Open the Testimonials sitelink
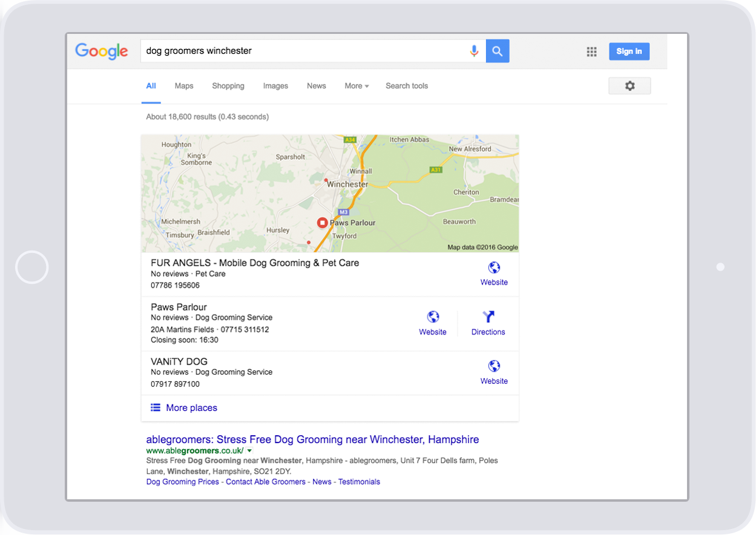756x535 pixels. click(359, 482)
